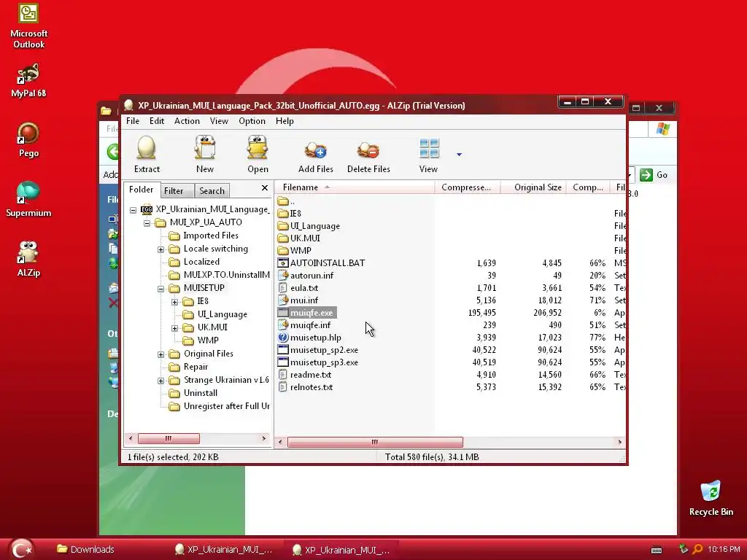The image size is (747, 560).
Task: Expand the Original Files folder
Action: pos(161,355)
